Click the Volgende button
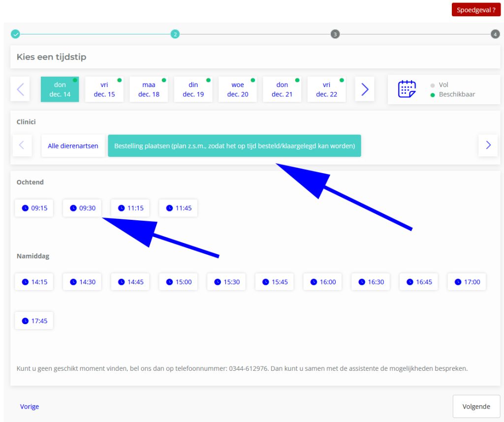504x422 pixels. [476, 406]
